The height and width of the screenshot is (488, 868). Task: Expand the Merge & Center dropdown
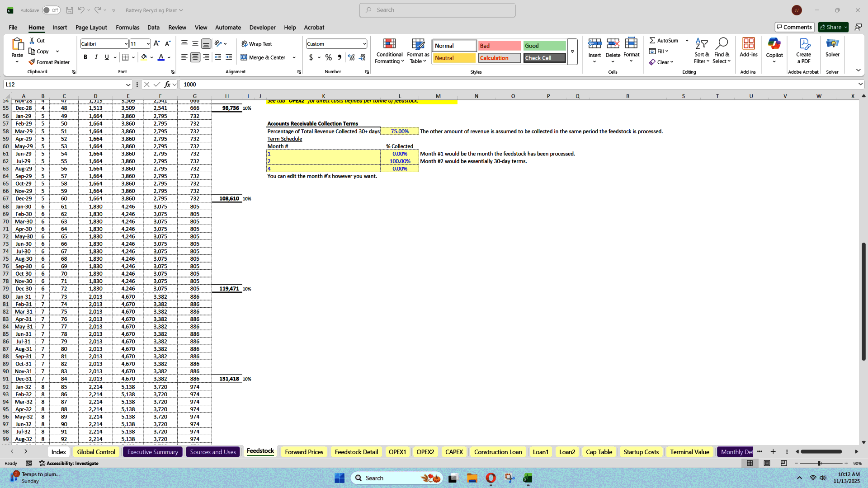tap(294, 57)
